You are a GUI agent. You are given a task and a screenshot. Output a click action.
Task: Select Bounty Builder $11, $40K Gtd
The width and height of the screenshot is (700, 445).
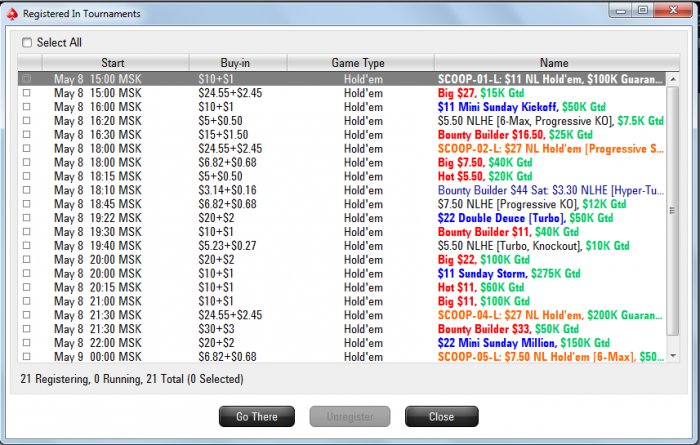tap(508, 232)
